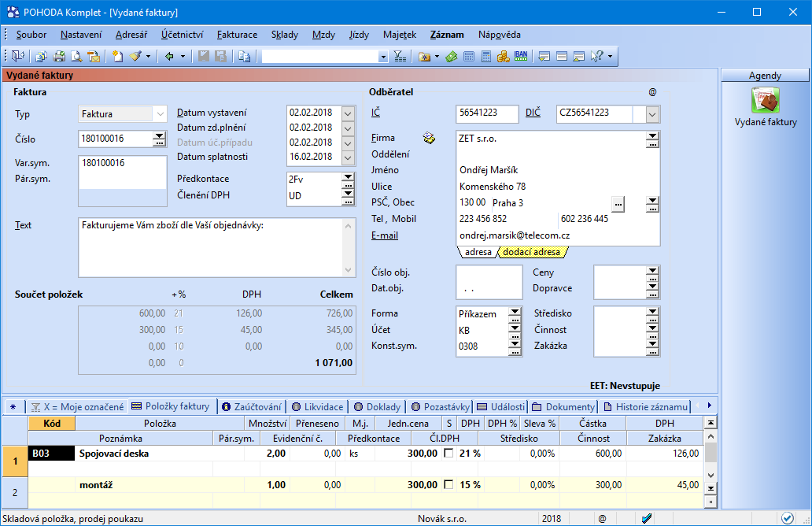Image resolution: width=812 pixels, height=526 pixels.
Task: Click the items table vertical scrollbar thumb
Action: click(x=711, y=454)
